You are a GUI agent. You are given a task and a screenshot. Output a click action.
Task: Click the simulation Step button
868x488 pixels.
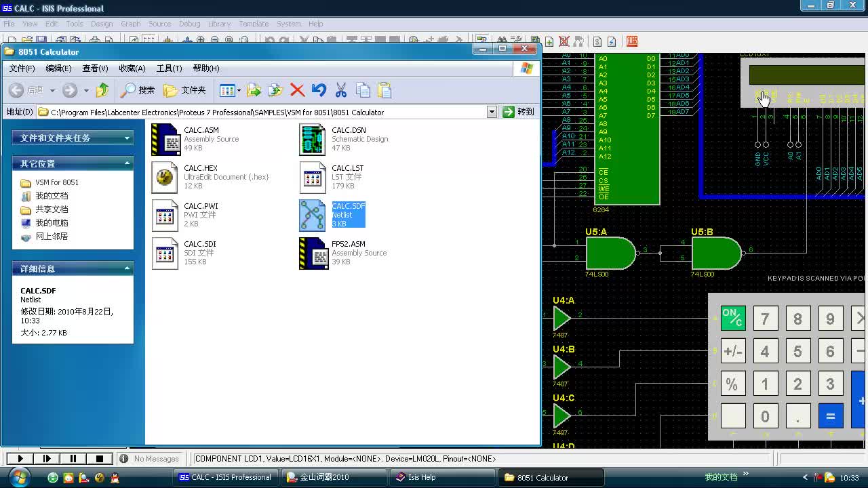tap(47, 459)
